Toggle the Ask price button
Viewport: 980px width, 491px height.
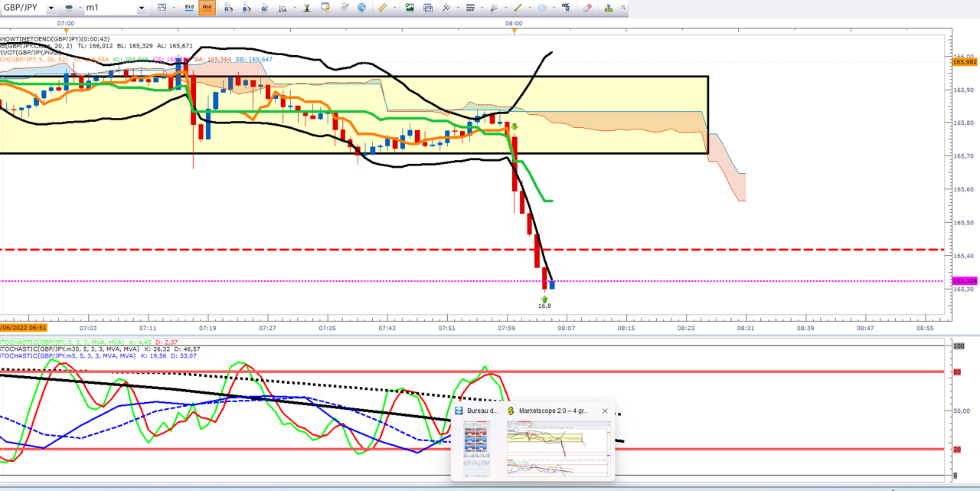point(207,8)
